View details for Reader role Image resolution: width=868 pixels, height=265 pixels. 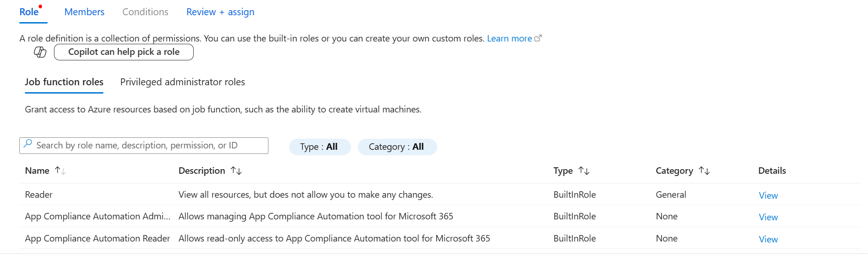(768, 195)
